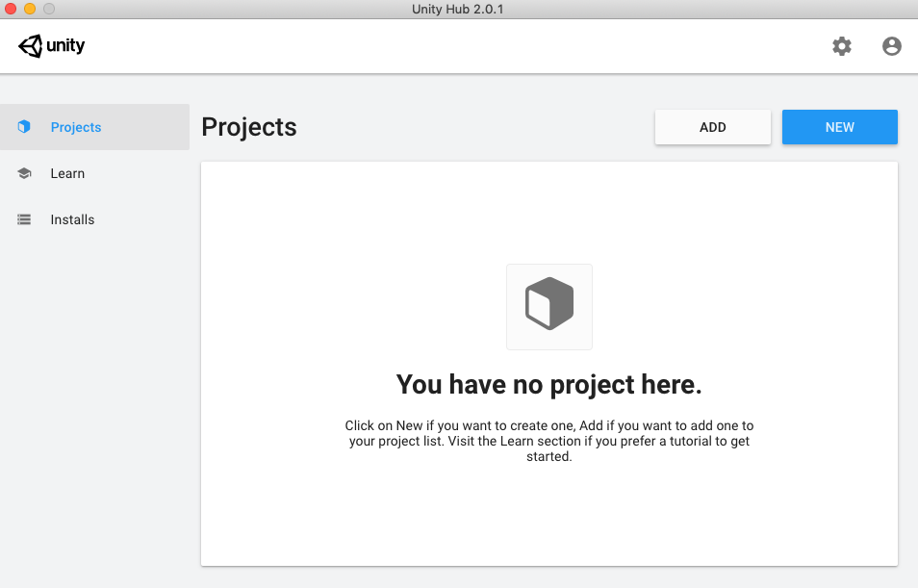The width and height of the screenshot is (918, 588).
Task: Click the graduation cap icon beside Learn
Action: [24, 173]
